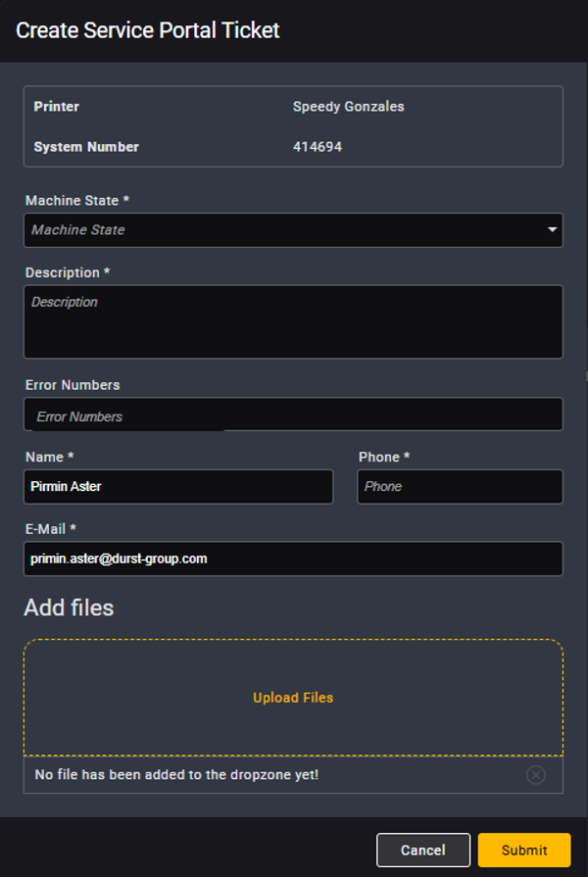The height and width of the screenshot is (877, 588).
Task: Click the circled X remove-file icon
Action: 535,775
